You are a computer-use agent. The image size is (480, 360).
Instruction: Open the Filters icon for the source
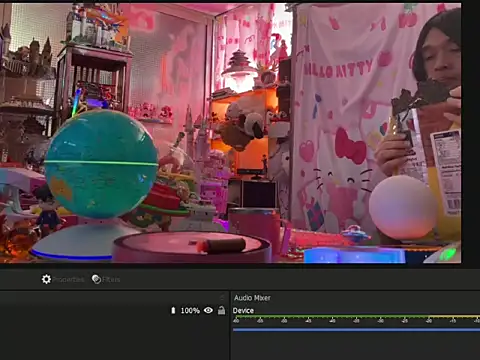(x=96, y=279)
